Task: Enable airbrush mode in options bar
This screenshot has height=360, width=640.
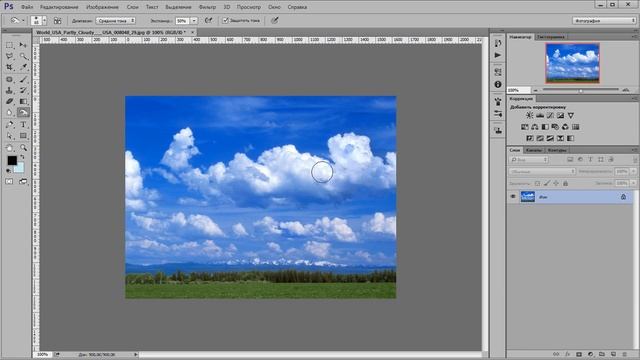Action: pyautogui.click(x=209, y=20)
